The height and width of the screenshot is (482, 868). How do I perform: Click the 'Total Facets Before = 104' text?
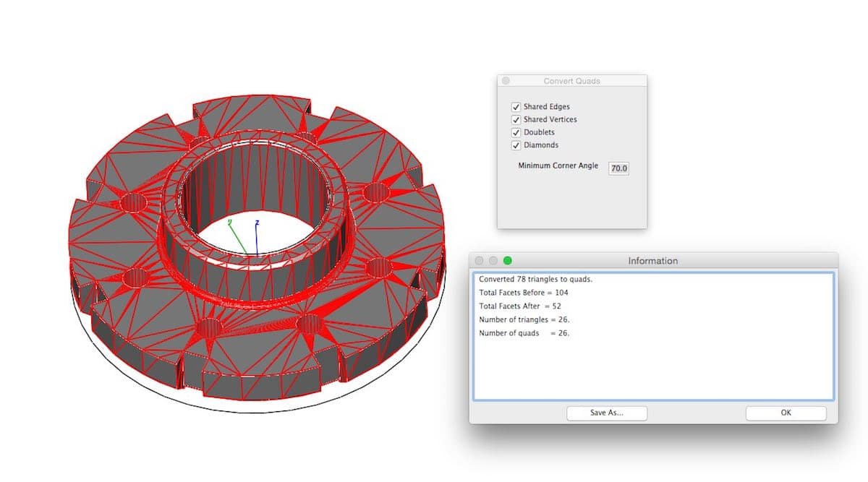click(520, 293)
